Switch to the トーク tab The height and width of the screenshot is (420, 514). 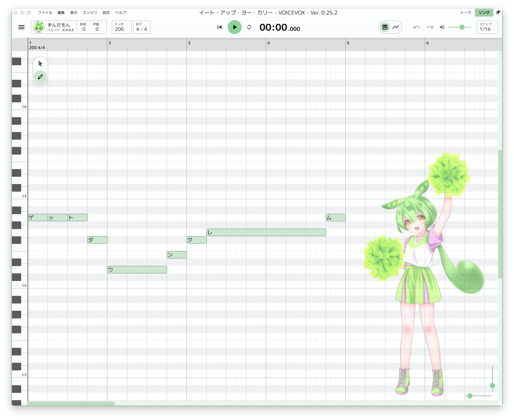(x=466, y=13)
